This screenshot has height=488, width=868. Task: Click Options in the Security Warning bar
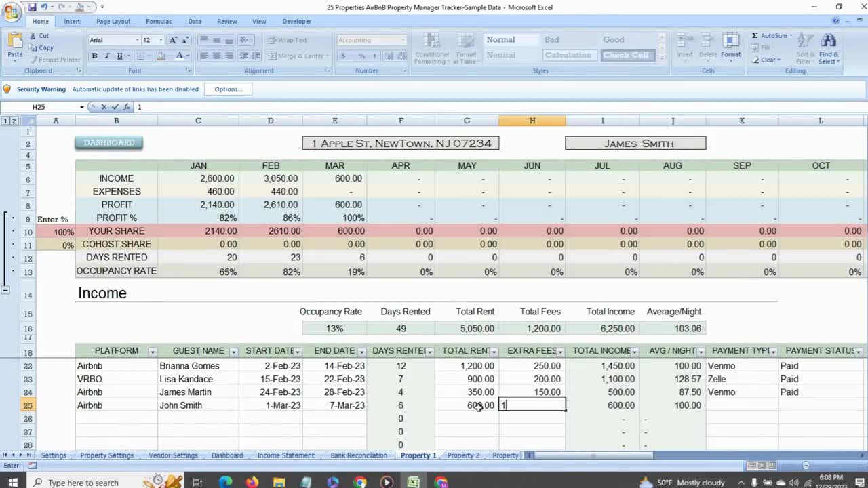point(228,89)
